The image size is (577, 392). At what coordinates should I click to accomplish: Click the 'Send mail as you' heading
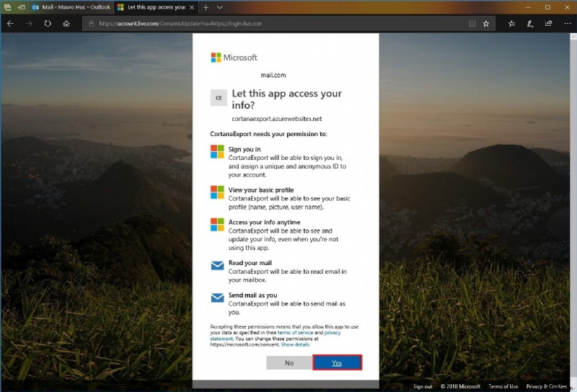tap(252, 295)
